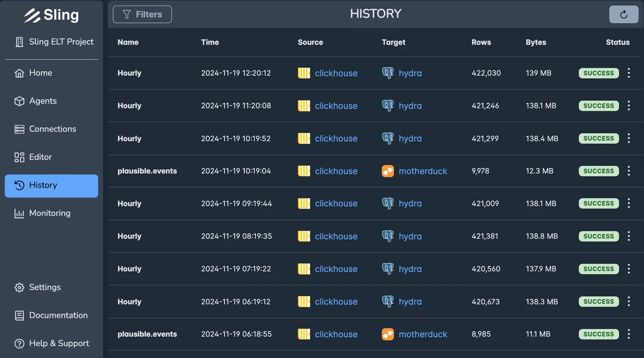Click the refresh icon in the top bar
644x358 pixels.
coord(623,14)
